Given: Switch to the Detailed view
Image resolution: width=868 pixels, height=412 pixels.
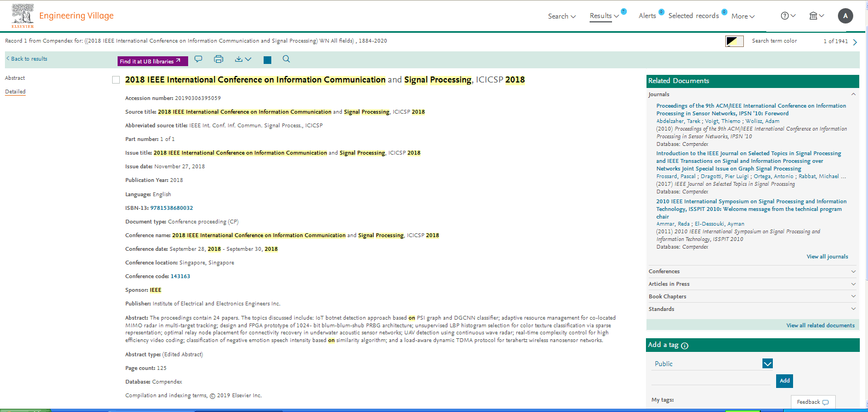Looking at the screenshot, I should coord(15,92).
